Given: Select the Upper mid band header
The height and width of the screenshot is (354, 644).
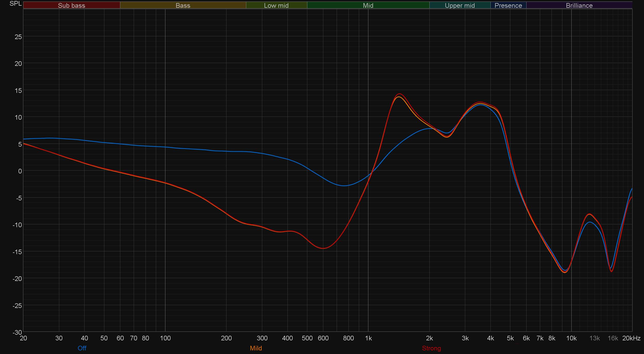Looking at the screenshot, I should click(460, 5).
